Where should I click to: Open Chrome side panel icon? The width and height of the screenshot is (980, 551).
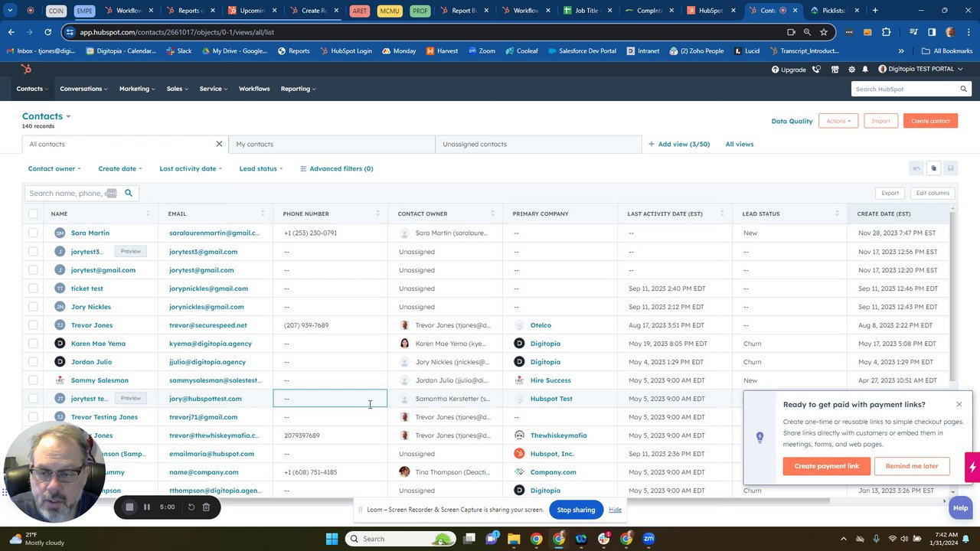coord(932,32)
